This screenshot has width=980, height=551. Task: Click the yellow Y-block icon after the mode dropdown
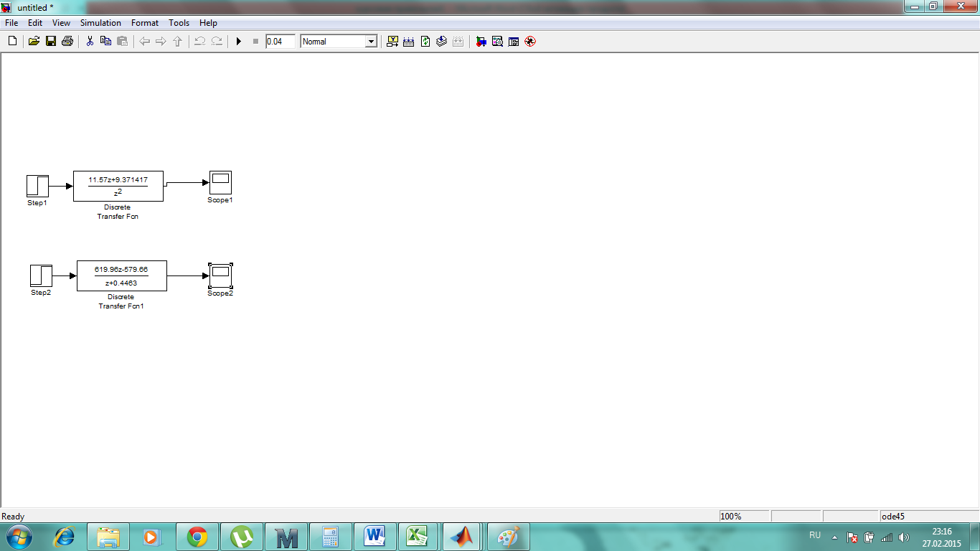(x=392, y=42)
